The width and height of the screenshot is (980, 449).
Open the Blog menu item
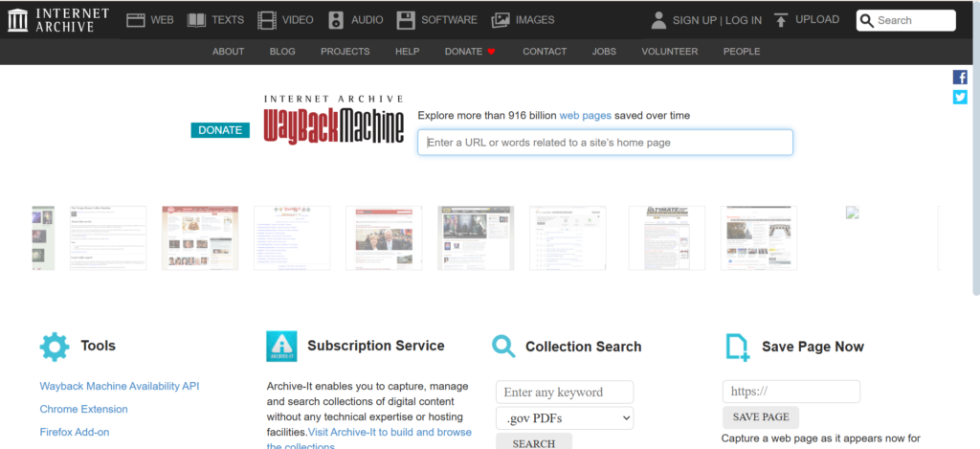(282, 52)
